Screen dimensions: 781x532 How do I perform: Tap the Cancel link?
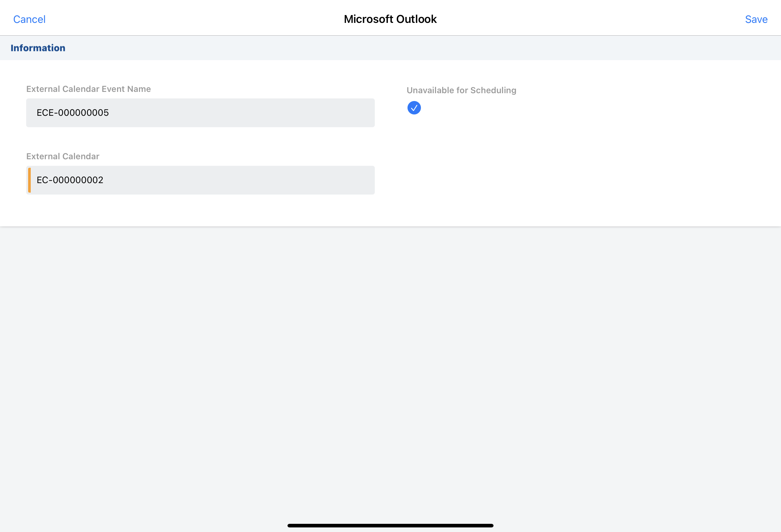point(29,19)
